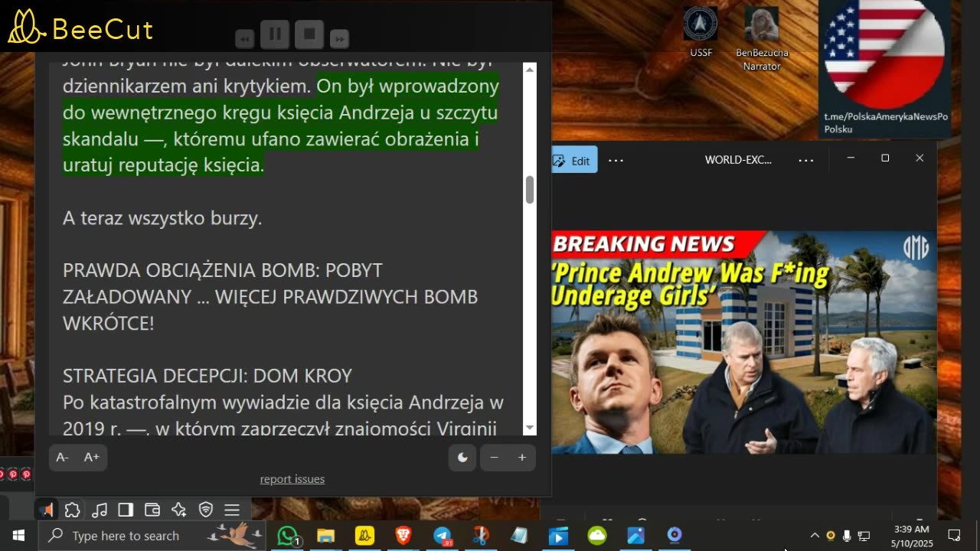The width and height of the screenshot is (980, 551).
Task: Click the heading 'PRAWDA OBCIĄŻENIA BOMB: POBYT'
Action: (222, 271)
